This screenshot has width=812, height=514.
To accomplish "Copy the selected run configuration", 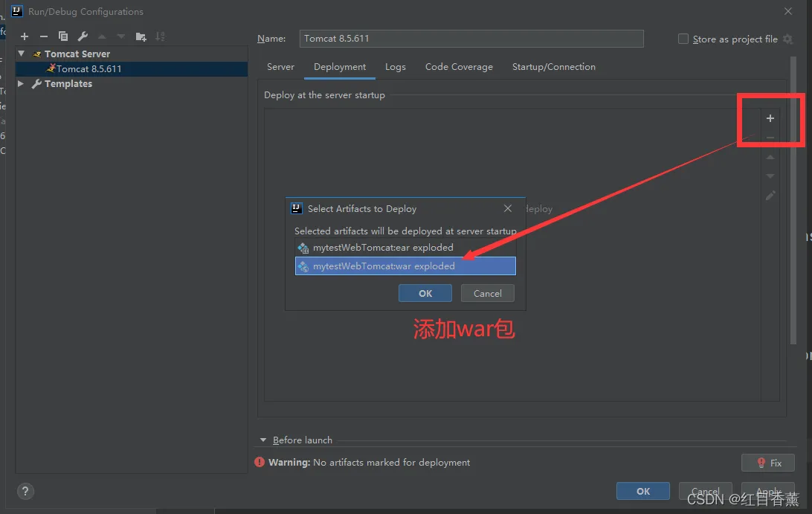I will tap(63, 36).
